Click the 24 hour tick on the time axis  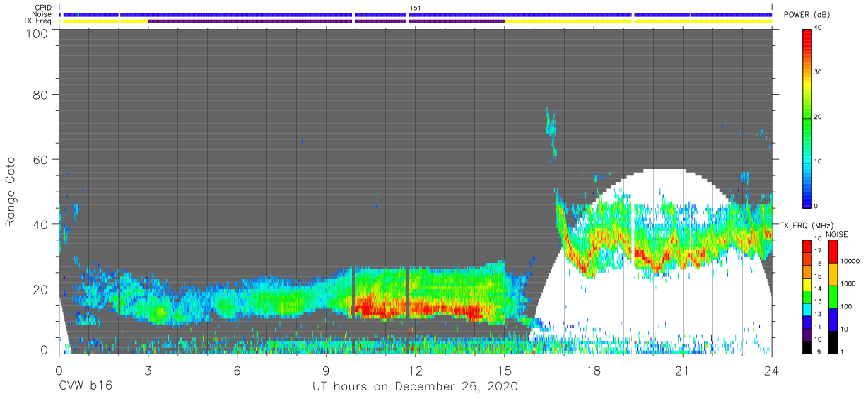click(x=771, y=371)
